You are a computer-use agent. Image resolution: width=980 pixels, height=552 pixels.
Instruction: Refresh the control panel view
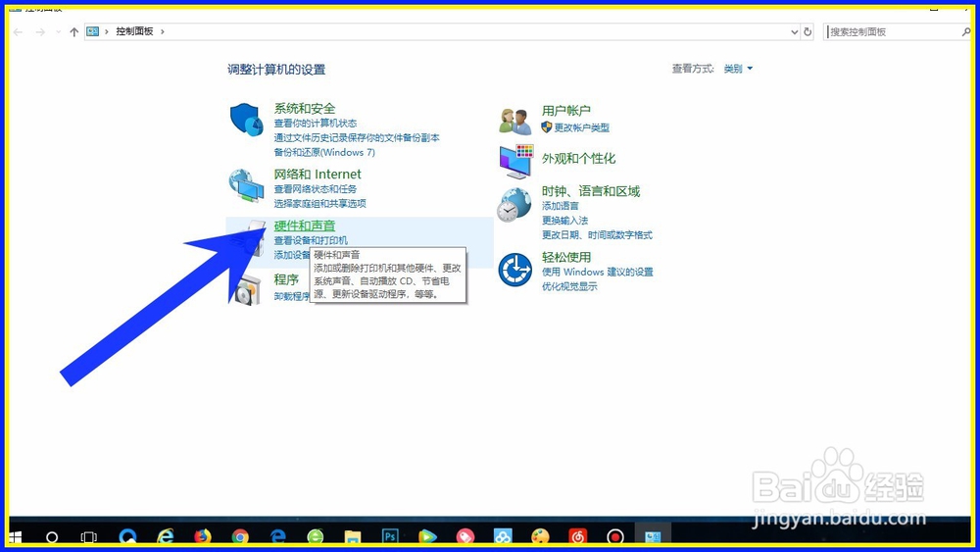click(x=808, y=32)
